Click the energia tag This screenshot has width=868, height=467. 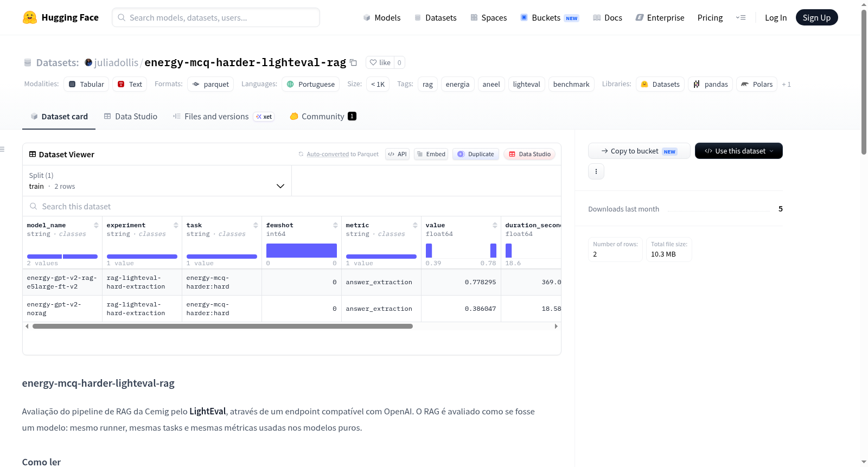[x=458, y=84]
